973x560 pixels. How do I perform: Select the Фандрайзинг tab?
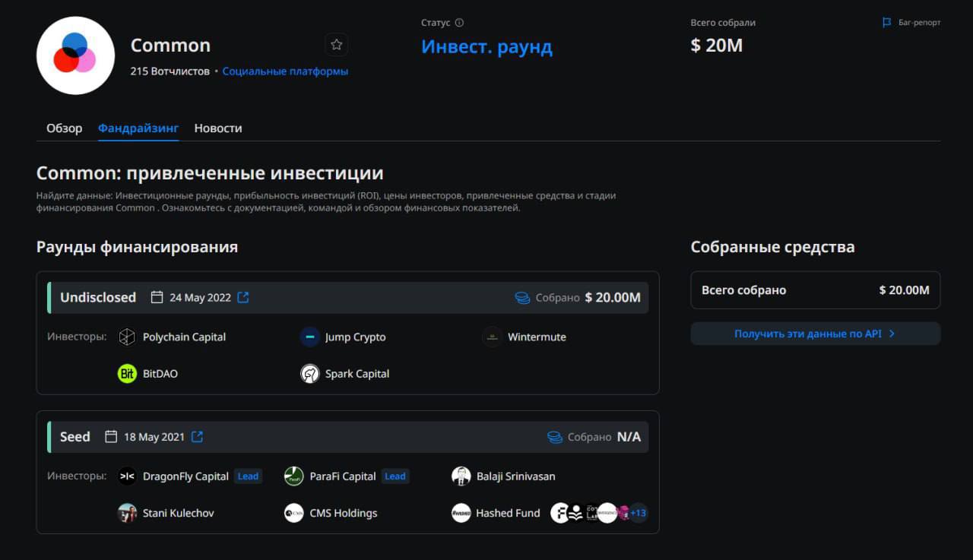(138, 128)
